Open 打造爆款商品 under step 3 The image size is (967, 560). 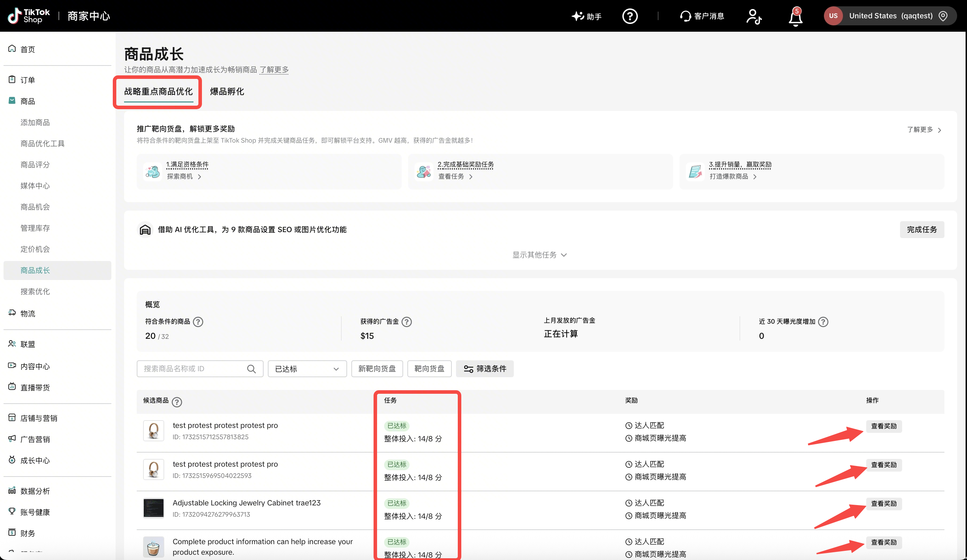coord(733,176)
